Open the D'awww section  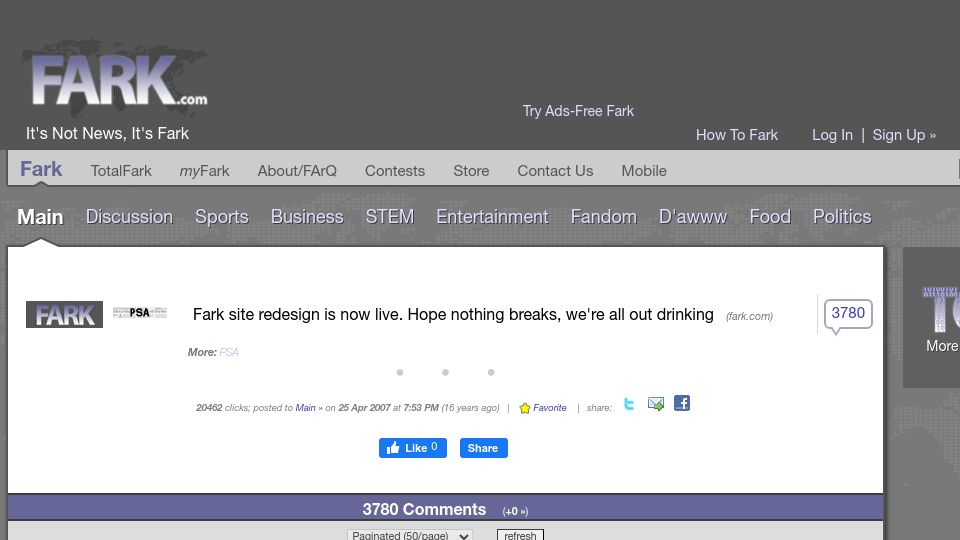pyautogui.click(x=693, y=217)
